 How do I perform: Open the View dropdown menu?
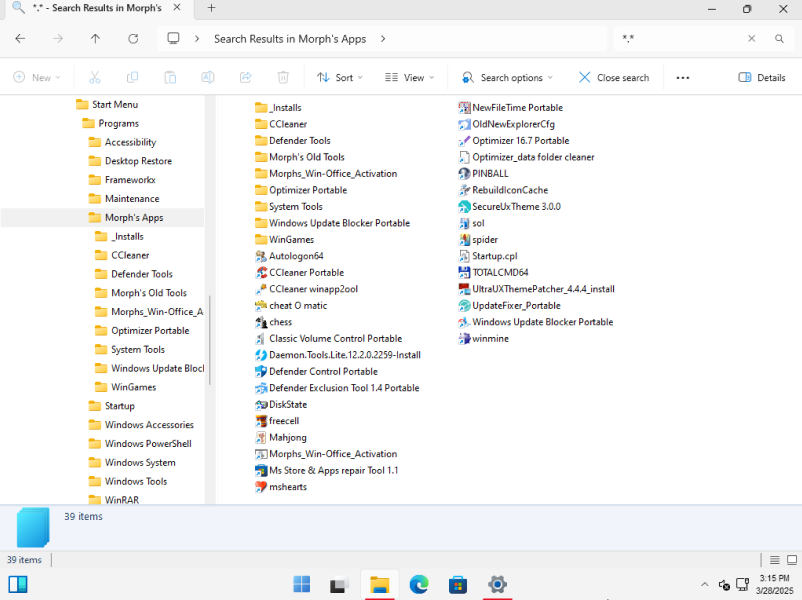pyautogui.click(x=409, y=78)
